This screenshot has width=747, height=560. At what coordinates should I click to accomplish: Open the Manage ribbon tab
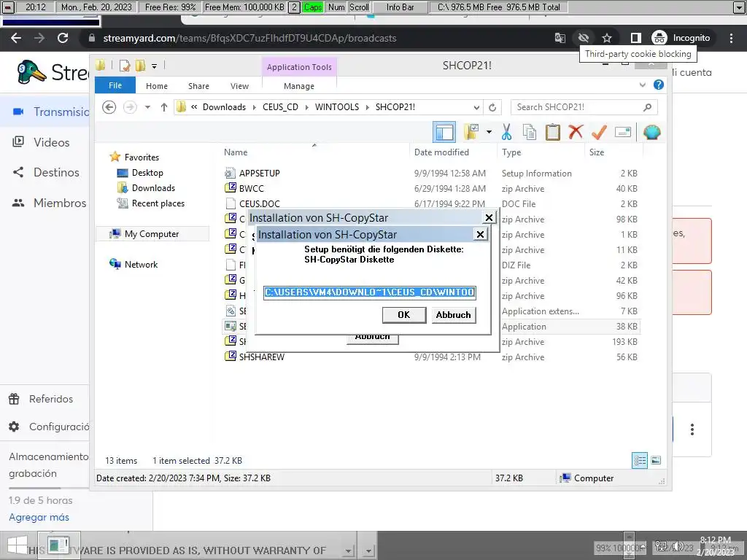299,86
